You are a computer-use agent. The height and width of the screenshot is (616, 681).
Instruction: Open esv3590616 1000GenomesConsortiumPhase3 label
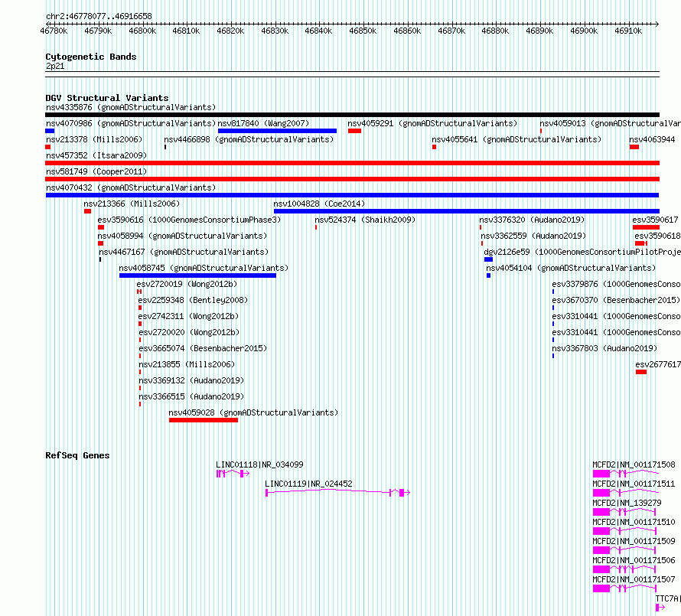pos(189,220)
